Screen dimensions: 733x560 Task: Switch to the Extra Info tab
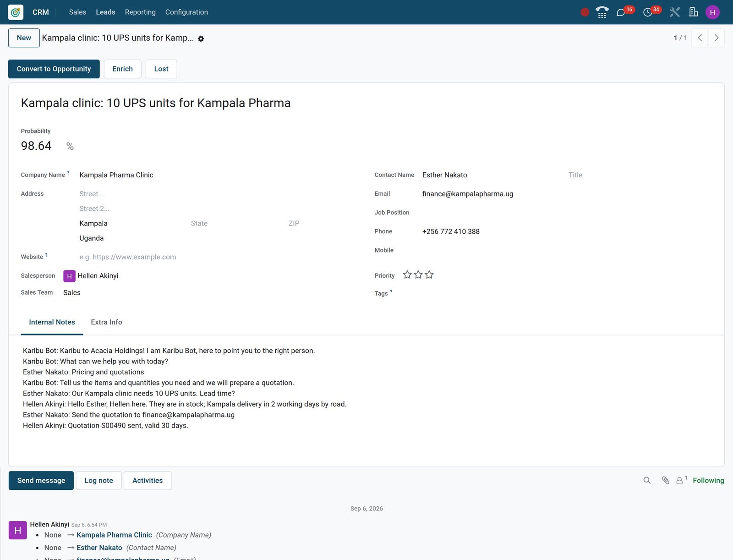[106, 322]
